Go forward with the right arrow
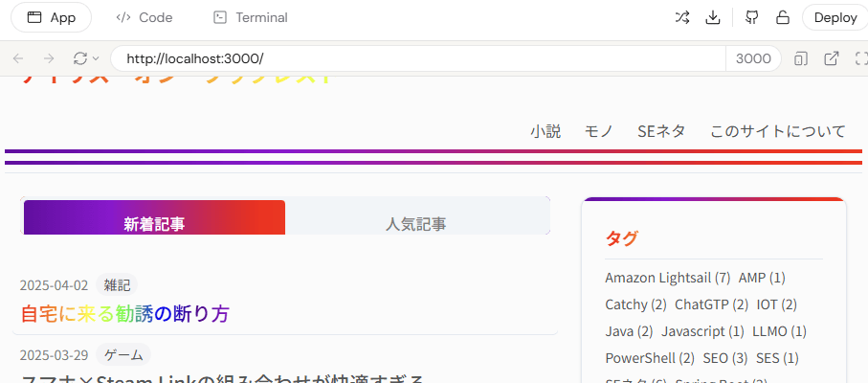The width and height of the screenshot is (868, 383). pos(49,58)
